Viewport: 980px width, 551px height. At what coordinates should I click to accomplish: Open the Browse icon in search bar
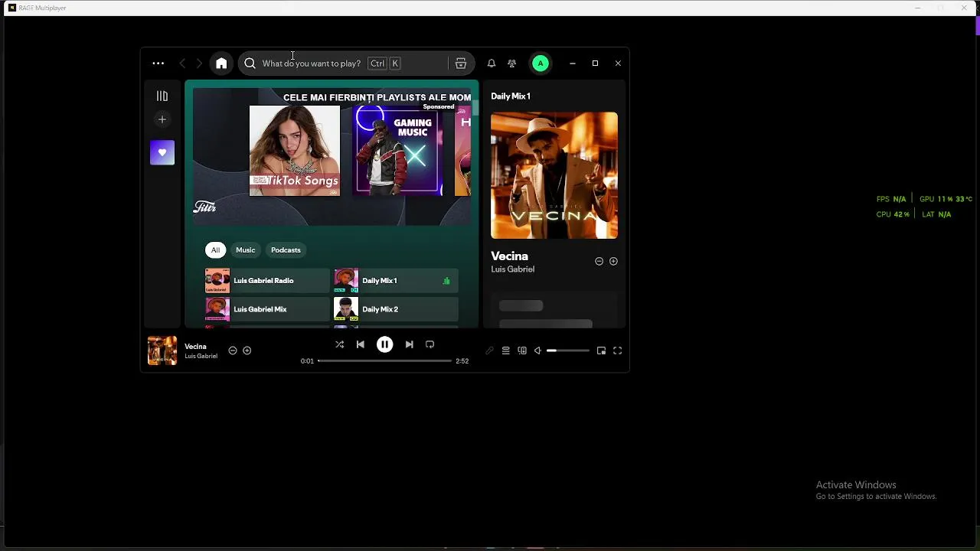pyautogui.click(x=461, y=64)
